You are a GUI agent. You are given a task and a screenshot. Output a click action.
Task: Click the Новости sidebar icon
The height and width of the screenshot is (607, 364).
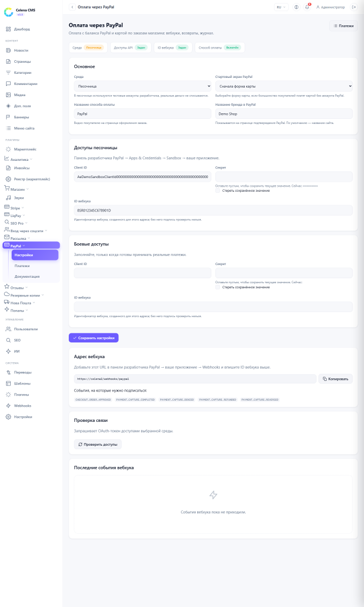[x=8, y=50]
